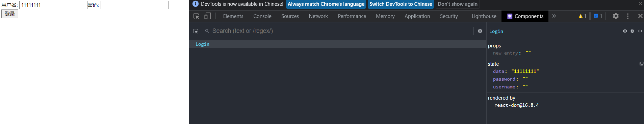Click the warnings count badge

583,16
